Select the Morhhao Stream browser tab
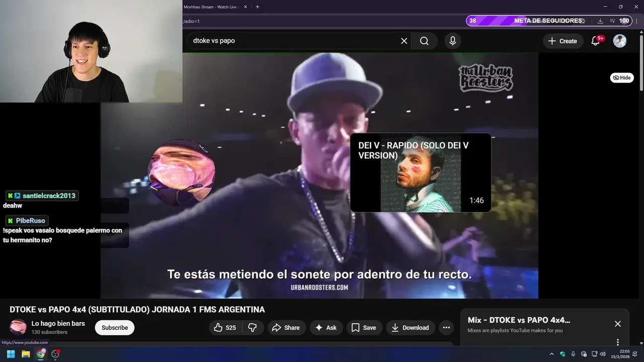Image resolution: width=644 pixels, height=362 pixels. (x=210, y=7)
